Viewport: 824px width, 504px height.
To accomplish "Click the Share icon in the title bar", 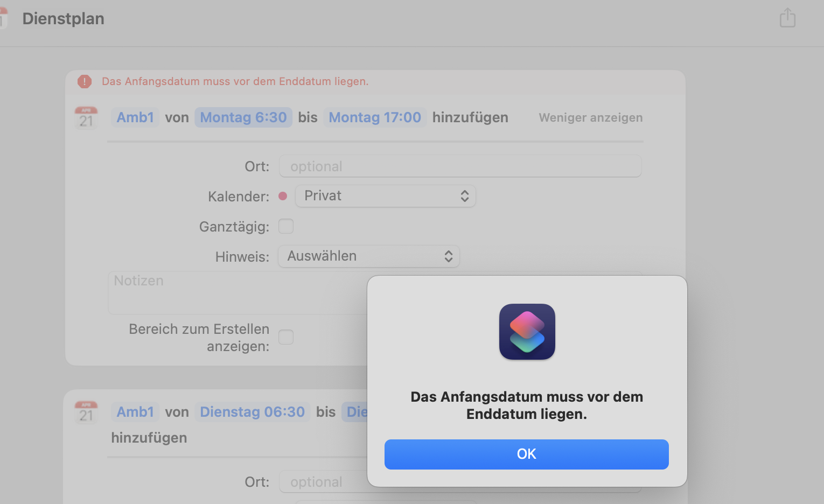I will pyautogui.click(x=787, y=18).
